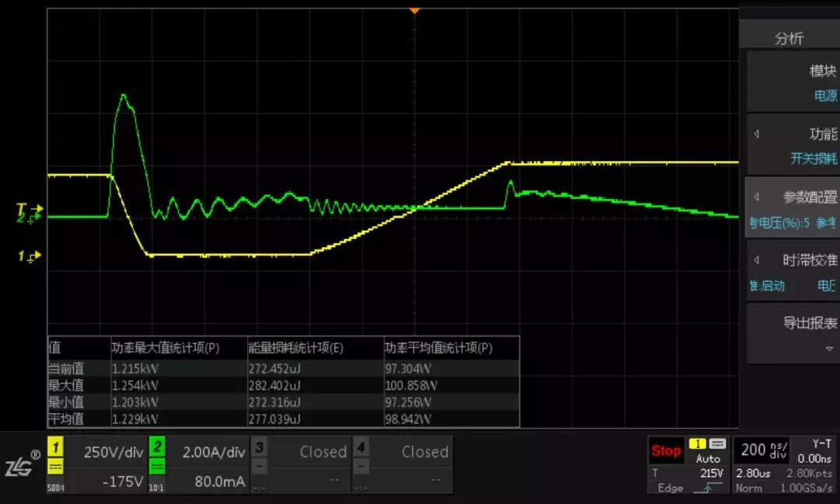Click the 2.80us record time value

pos(753,474)
